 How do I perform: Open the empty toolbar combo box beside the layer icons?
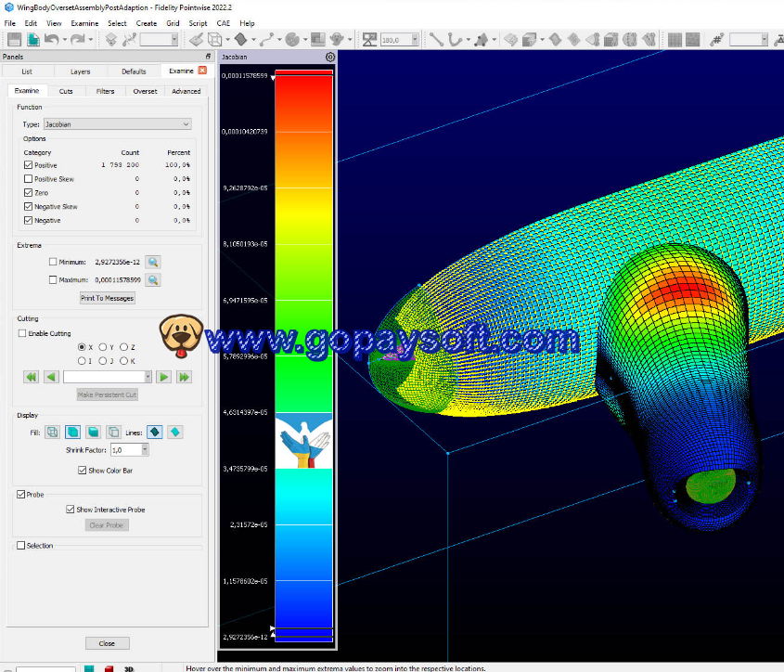pos(159,40)
